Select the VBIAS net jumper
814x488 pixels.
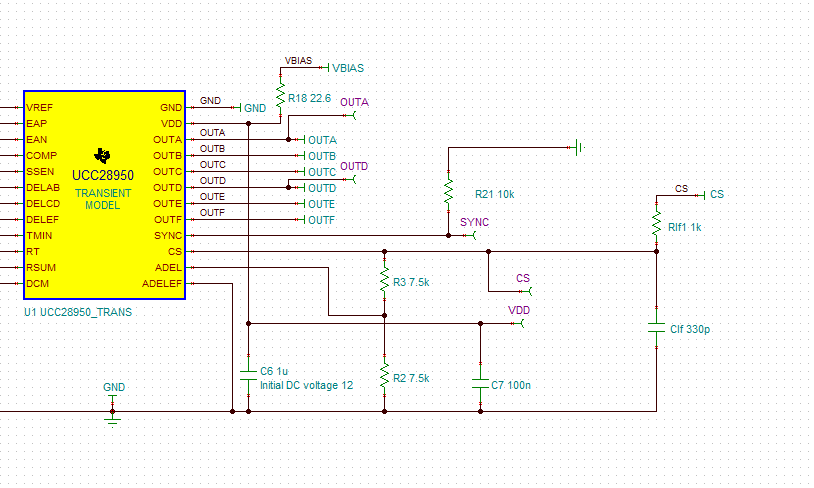click(343, 68)
